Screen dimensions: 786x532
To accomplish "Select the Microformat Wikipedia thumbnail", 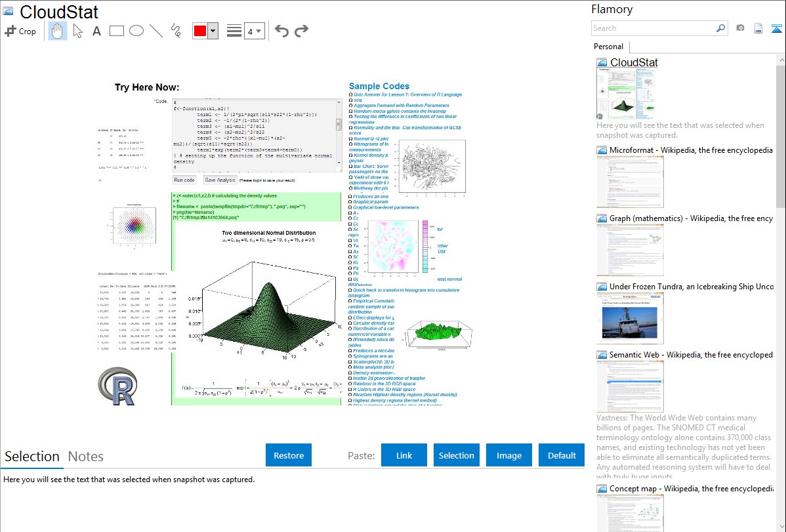I will coord(630,182).
